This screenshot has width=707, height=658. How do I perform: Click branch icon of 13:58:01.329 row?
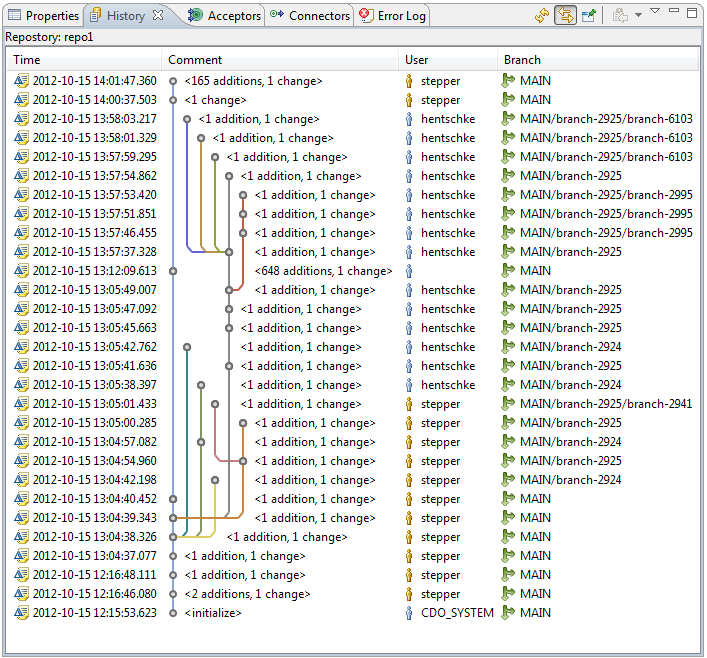pos(508,138)
